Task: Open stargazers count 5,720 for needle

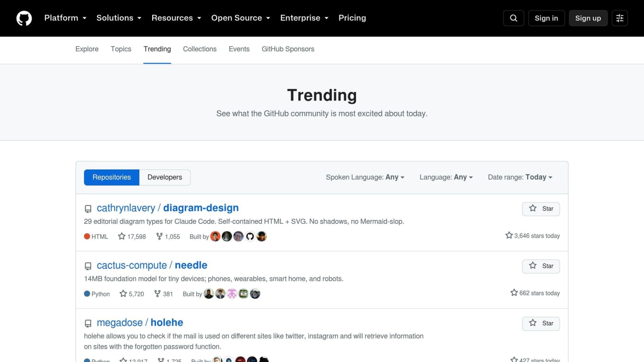Action: point(132,294)
